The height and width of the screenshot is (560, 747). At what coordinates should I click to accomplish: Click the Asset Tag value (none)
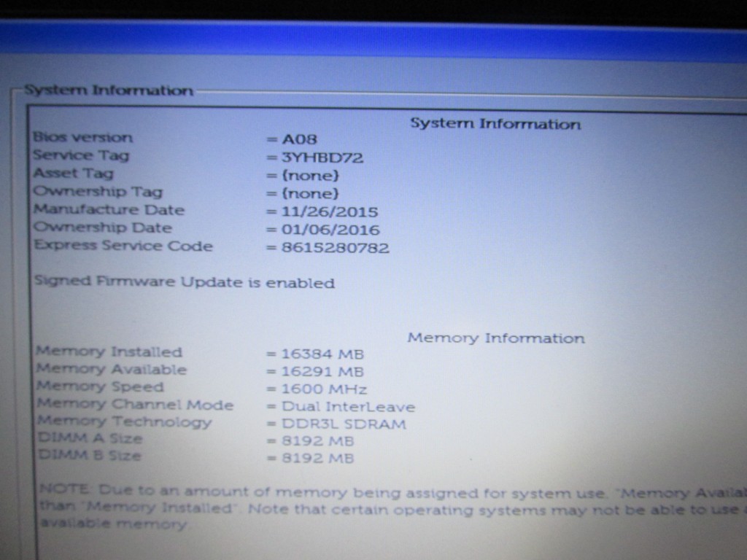pos(310,176)
